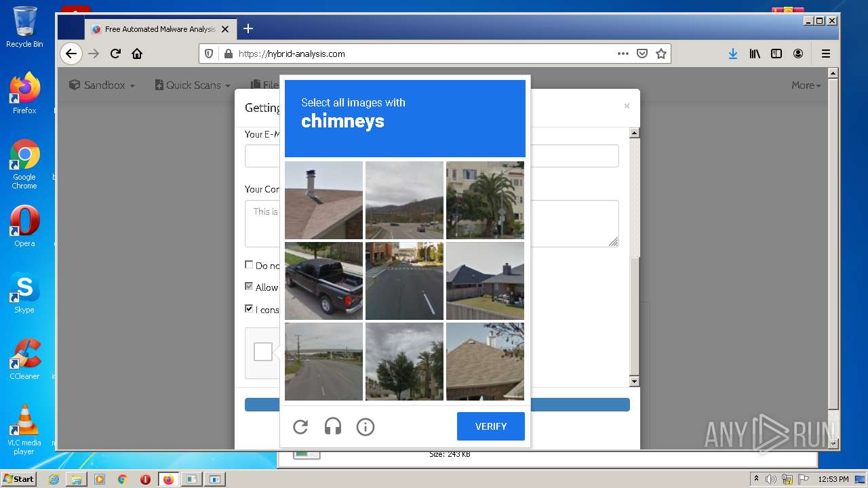The width and height of the screenshot is (868, 488).
Task: Click the page scrollbar up arrow
Action: (834, 73)
